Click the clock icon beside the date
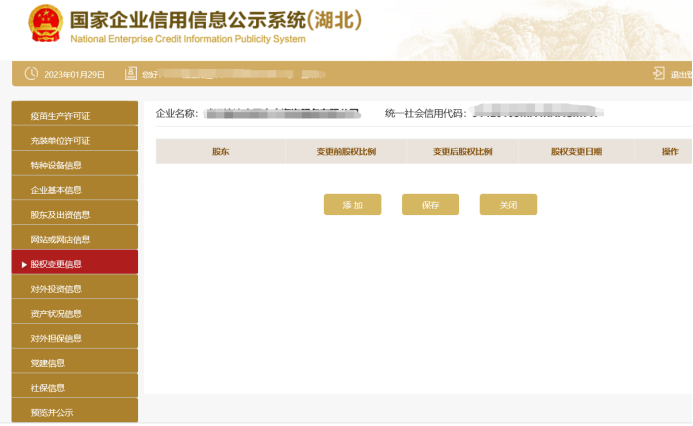The width and height of the screenshot is (693, 426). 31,74
